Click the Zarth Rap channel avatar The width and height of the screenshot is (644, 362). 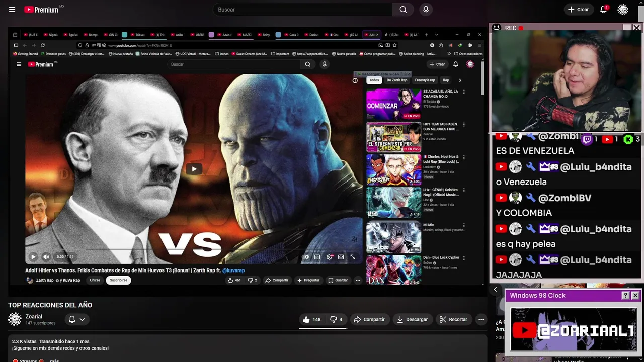(30, 280)
